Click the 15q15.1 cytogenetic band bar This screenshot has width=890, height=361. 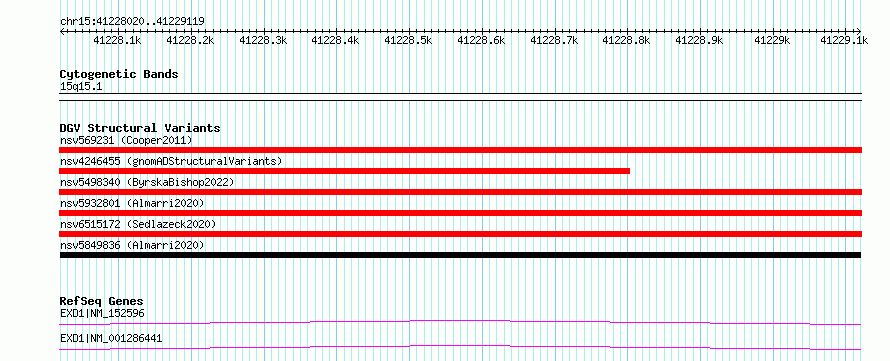pyautogui.click(x=460, y=97)
